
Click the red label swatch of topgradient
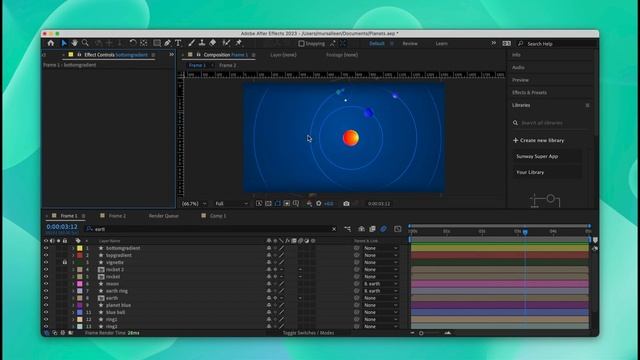point(80,256)
